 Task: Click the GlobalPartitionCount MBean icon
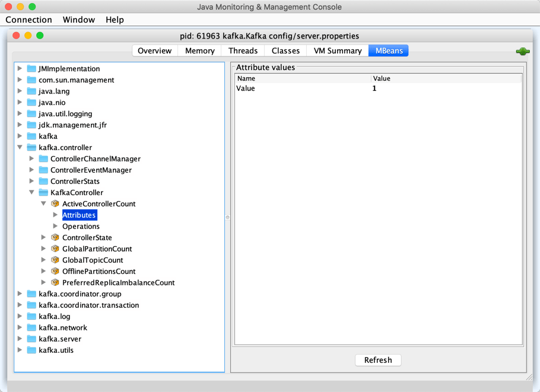pyautogui.click(x=55, y=248)
